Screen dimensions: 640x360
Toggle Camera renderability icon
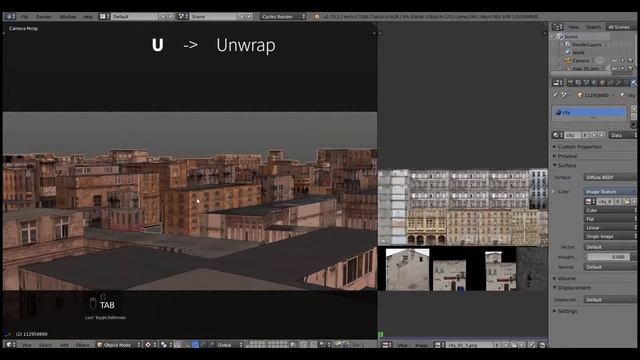coord(630,60)
